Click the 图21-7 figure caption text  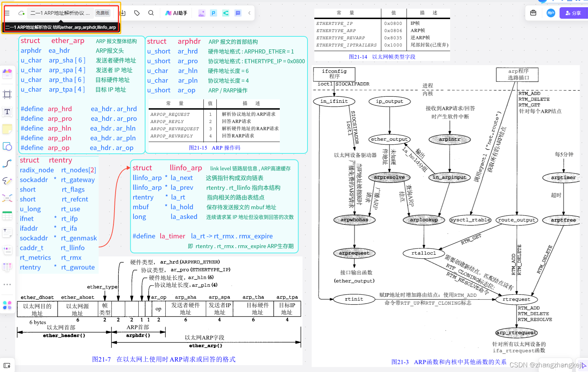pyautogui.click(x=164, y=359)
